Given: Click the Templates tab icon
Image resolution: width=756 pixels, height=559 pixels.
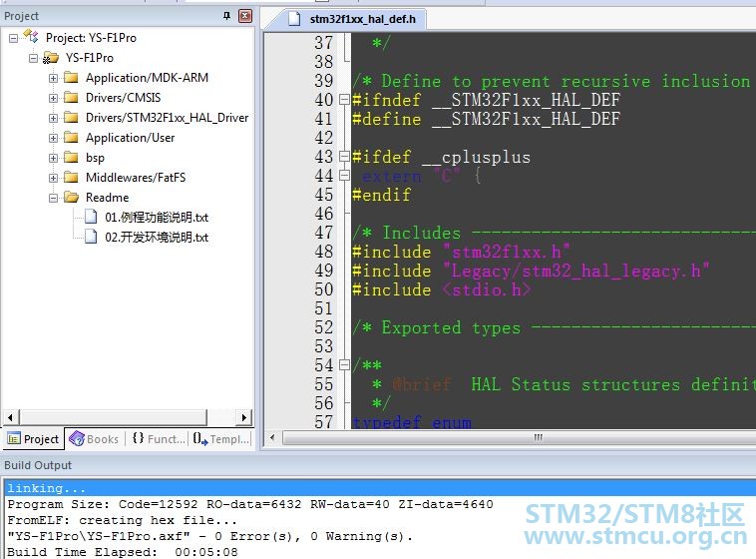Looking at the screenshot, I should 200,438.
